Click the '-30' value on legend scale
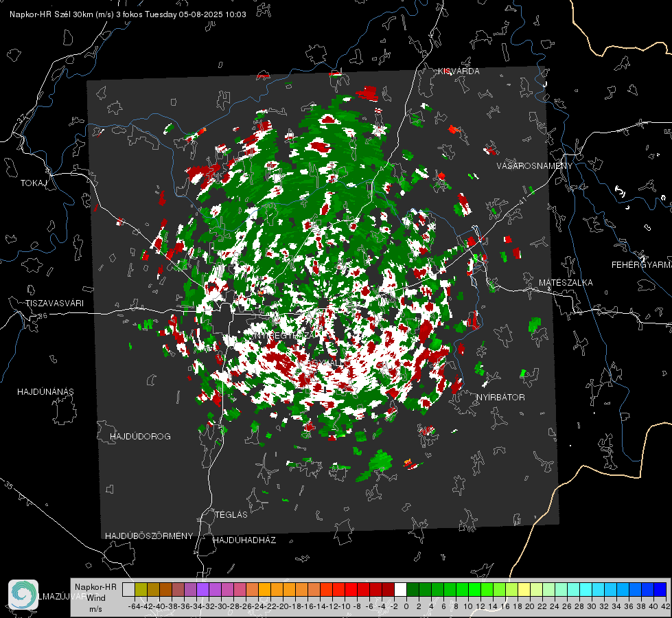Image resolution: width=672 pixels, height=618 pixels. click(221, 607)
